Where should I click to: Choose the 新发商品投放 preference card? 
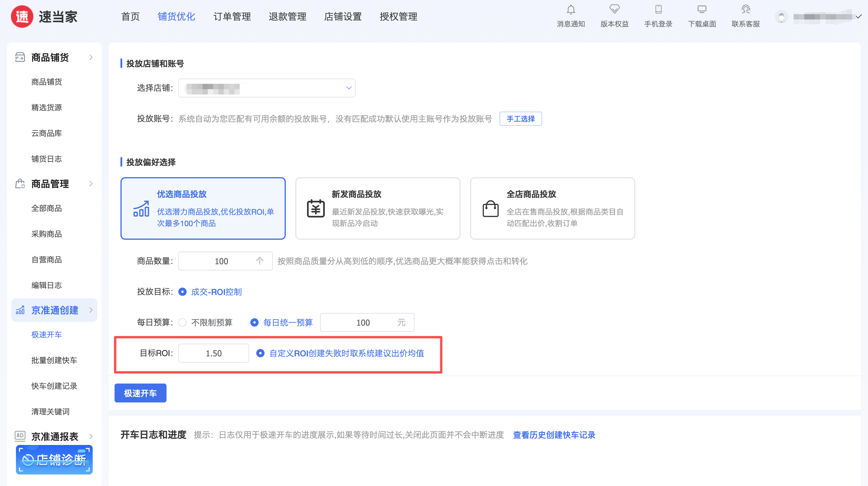click(377, 208)
